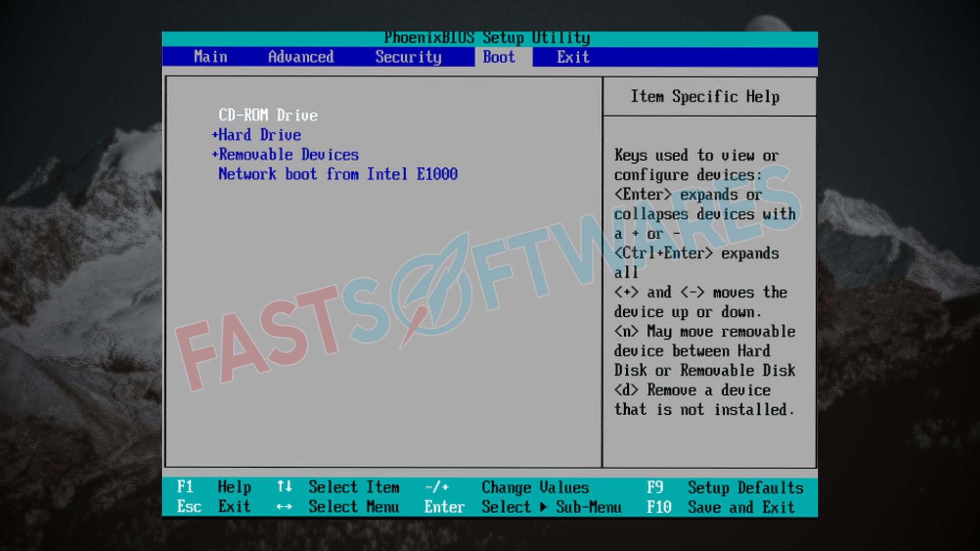This screenshot has height=551, width=980.
Task: Click the up-down arrows icon in footer
Action: pyautogui.click(x=284, y=487)
